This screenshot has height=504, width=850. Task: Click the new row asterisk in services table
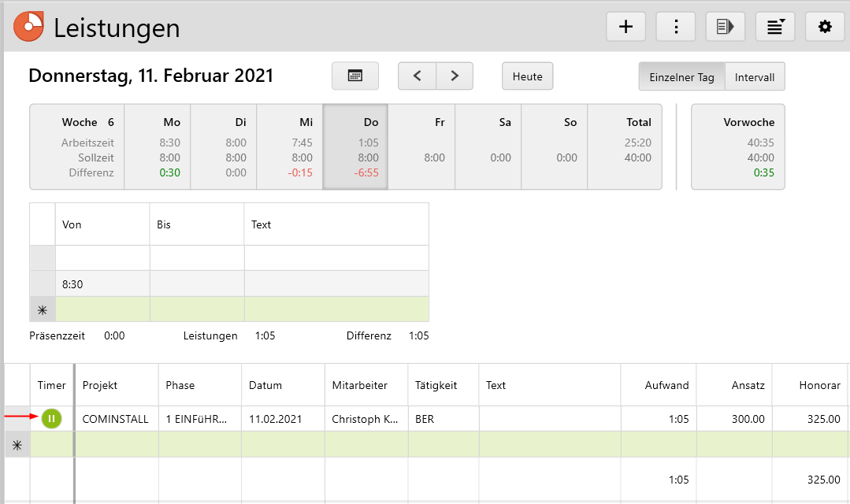tap(17, 445)
